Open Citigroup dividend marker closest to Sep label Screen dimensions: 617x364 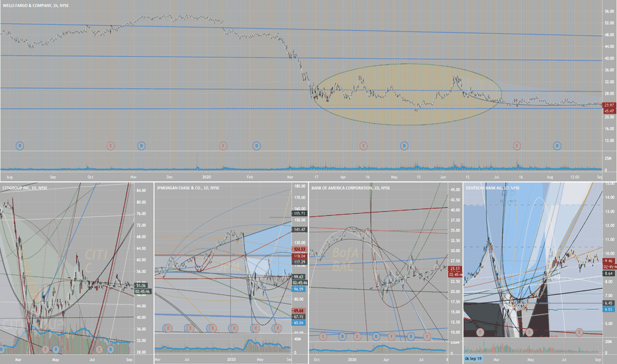pos(111,349)
